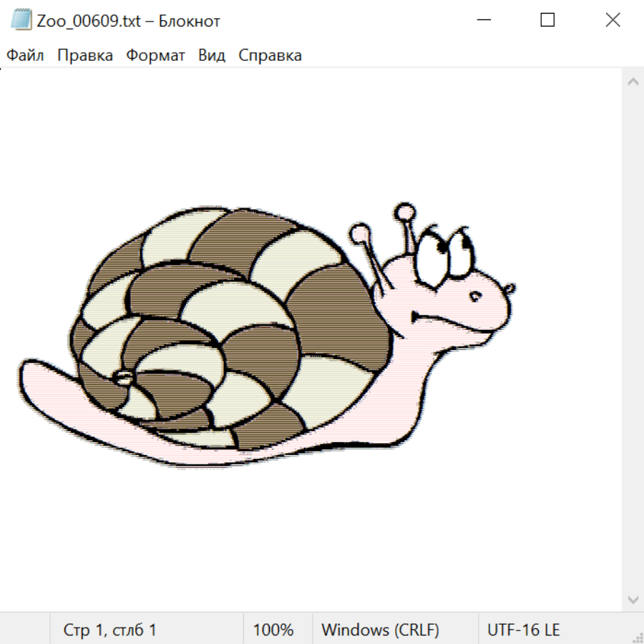
Task: Click the vertical scrollbar track
Action: (x=633, y=340)
